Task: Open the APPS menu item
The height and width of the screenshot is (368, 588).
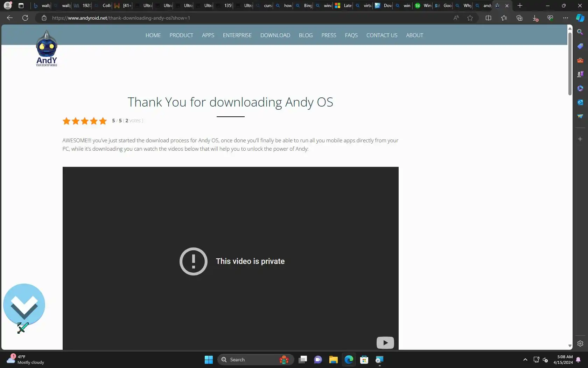Action: [208, 35]
